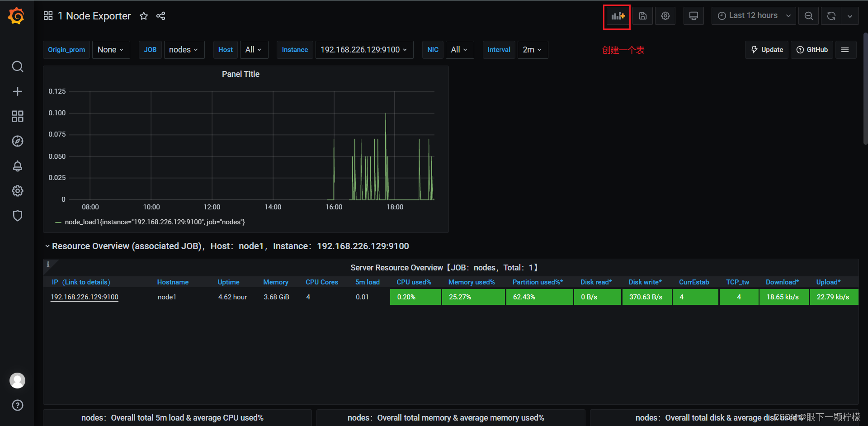Viewport: 868px width, 426px height.
Task: Open the JOB nodes dropdown
Action: (184, 50)
